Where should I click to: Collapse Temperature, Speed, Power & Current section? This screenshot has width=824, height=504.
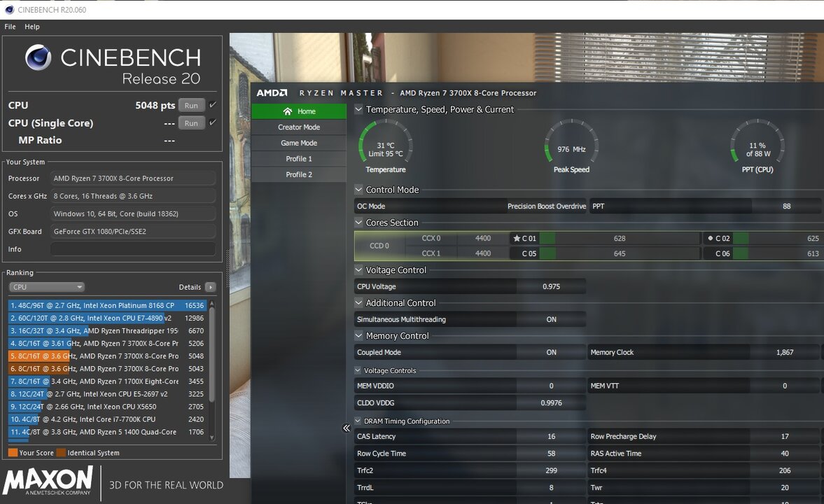pyautogui.click(x=358, y=109)
